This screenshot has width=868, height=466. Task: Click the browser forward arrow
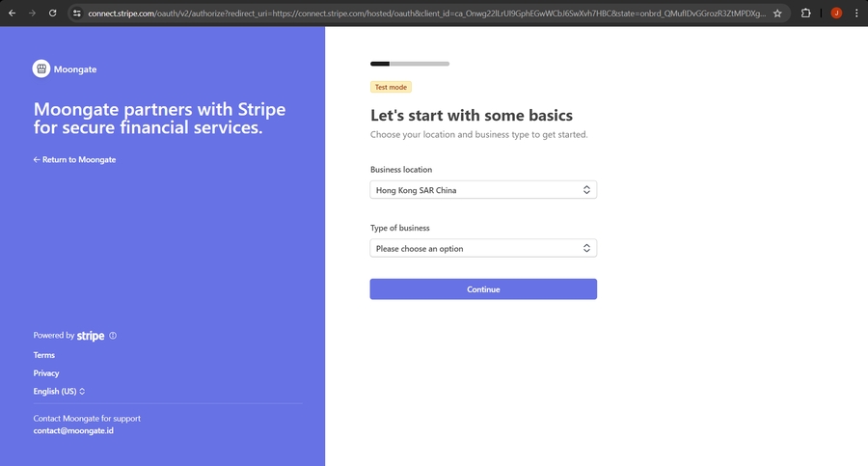(x=32, y=14)
